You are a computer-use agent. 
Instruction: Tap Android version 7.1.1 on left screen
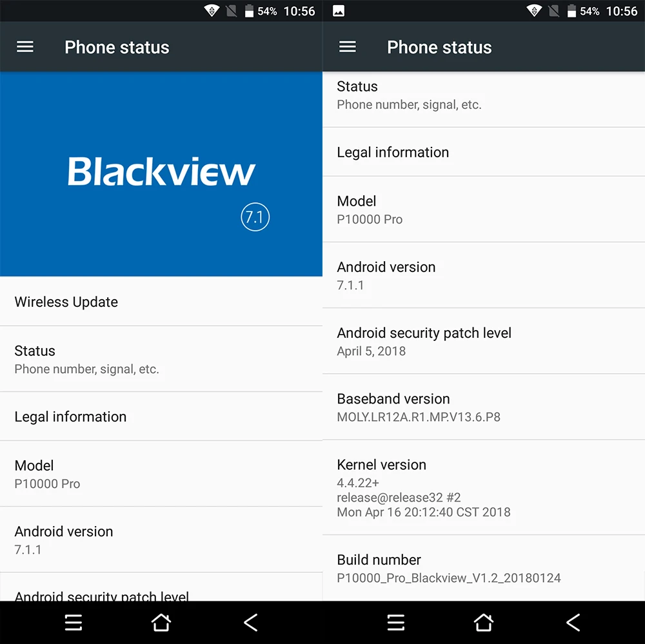161,540
